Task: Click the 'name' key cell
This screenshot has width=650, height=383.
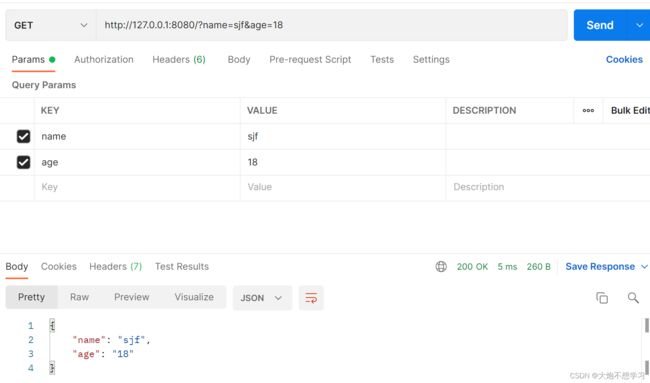Action: coord(137,136)
